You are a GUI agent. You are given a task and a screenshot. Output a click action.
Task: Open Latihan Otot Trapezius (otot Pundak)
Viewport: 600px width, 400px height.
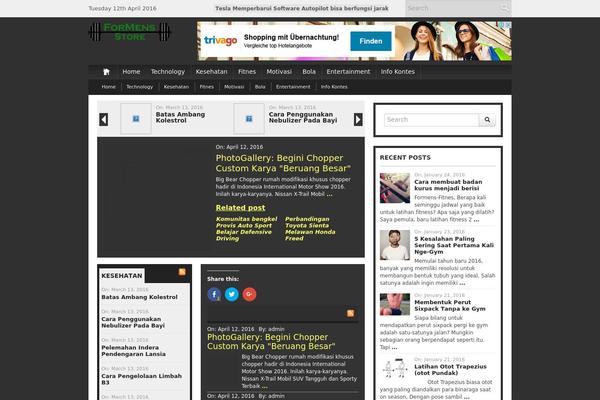tap(450, 369)
